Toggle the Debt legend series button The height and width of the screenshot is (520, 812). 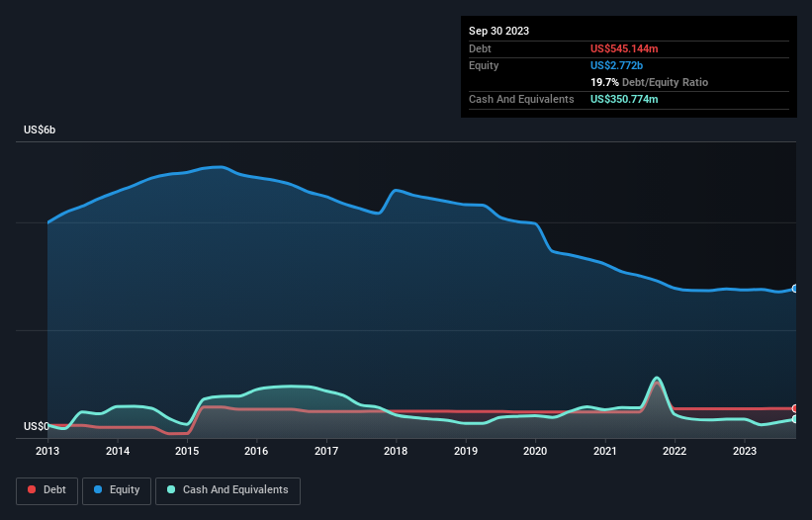[x=47, y=489]
